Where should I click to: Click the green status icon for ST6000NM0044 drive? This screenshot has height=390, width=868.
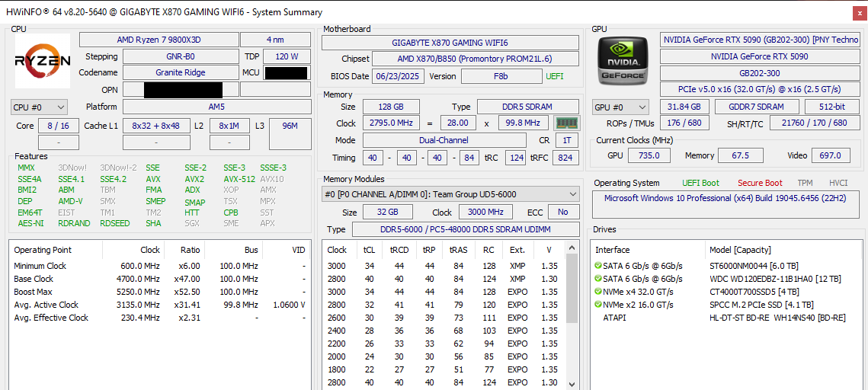[x=598, y=266]
